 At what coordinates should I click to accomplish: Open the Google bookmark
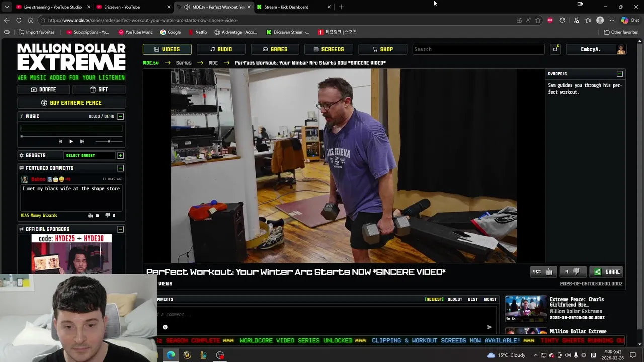170,32
